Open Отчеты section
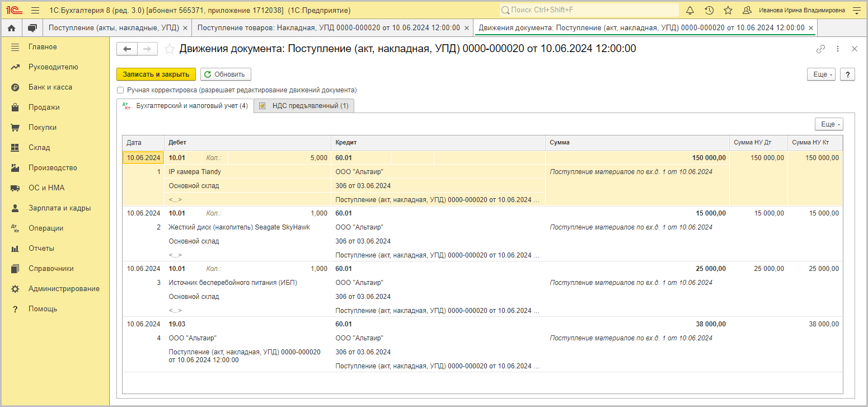 pos(41,249)
